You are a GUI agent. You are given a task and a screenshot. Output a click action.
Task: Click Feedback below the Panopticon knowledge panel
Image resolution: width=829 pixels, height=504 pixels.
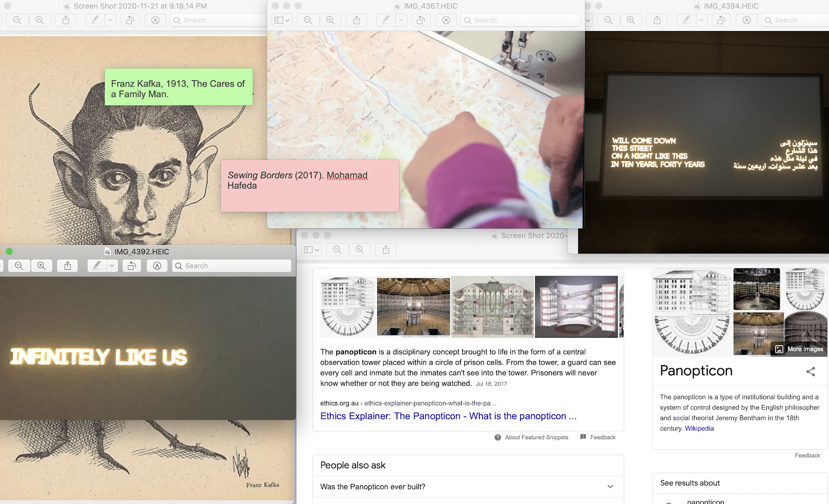click(x=807, y=455)
